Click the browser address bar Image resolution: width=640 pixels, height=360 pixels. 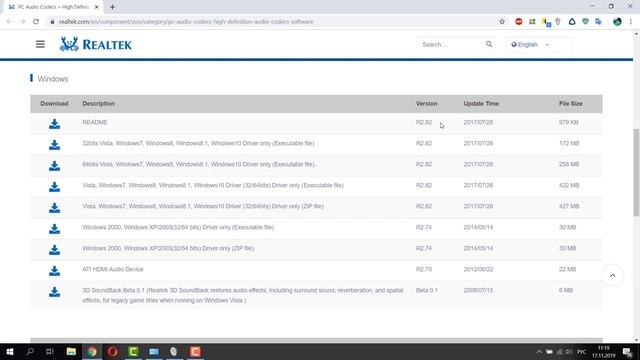click(x=269, y=22)
